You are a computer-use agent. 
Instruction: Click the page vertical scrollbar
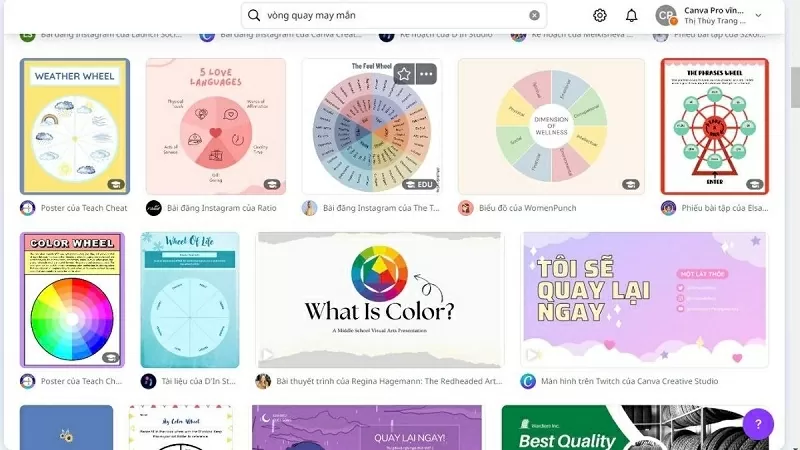[x=795, y=87]
